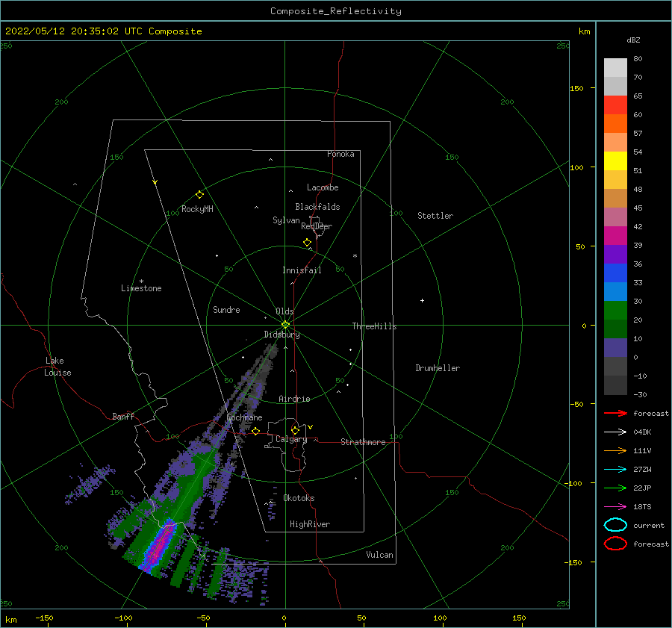Click the Calgary label
672x628 pixels.
tap(291, 439)
